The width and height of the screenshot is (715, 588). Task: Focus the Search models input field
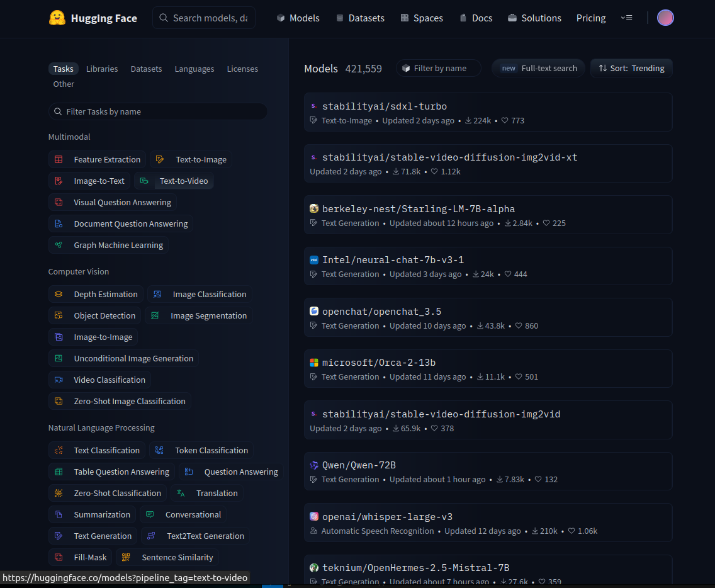tap(204, 18)
